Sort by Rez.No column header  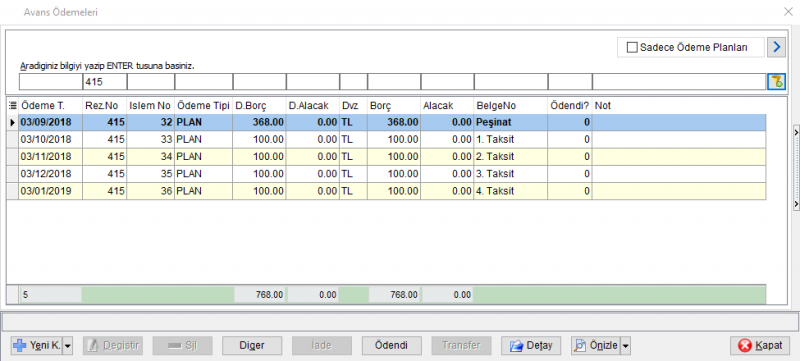tap(105, 106)
